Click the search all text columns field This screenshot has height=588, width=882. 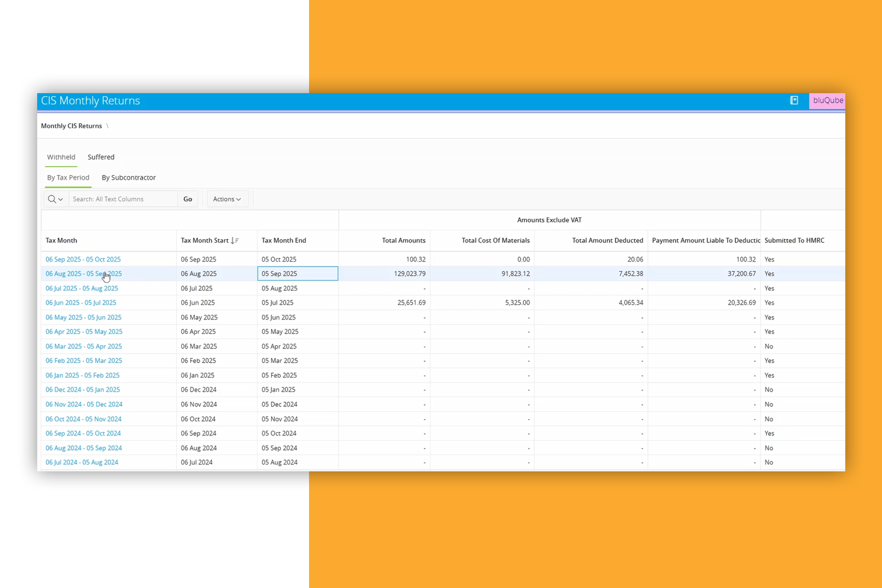tap(123, 199)
